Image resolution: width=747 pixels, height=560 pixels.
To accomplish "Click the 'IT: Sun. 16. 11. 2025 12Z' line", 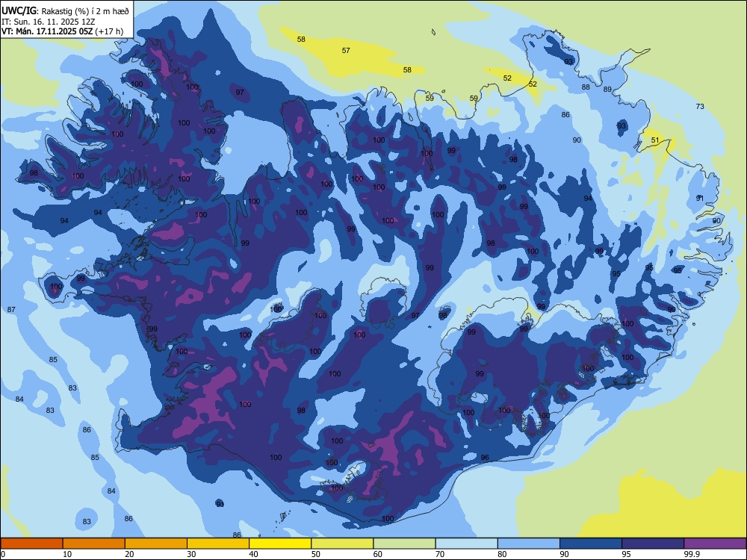I will pyautogui.click(x=48, y=22).
